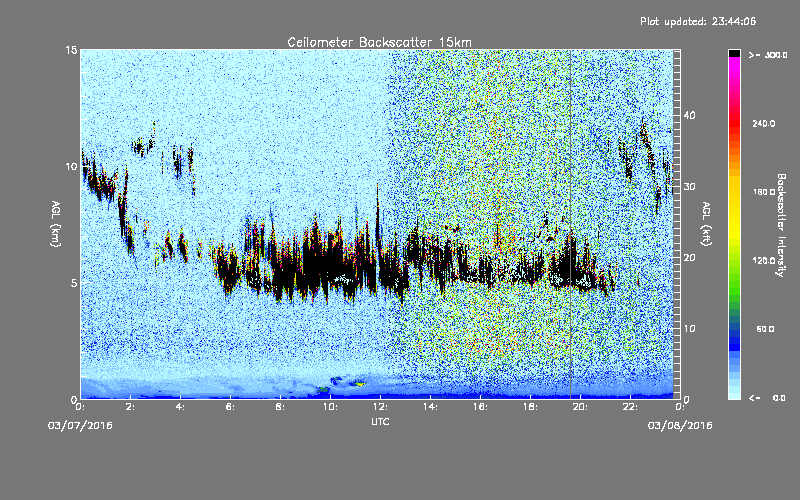Click the "10" tick on the kft axis
The height and width of the screenshot is (500, 800).
[x=689, y=329]
